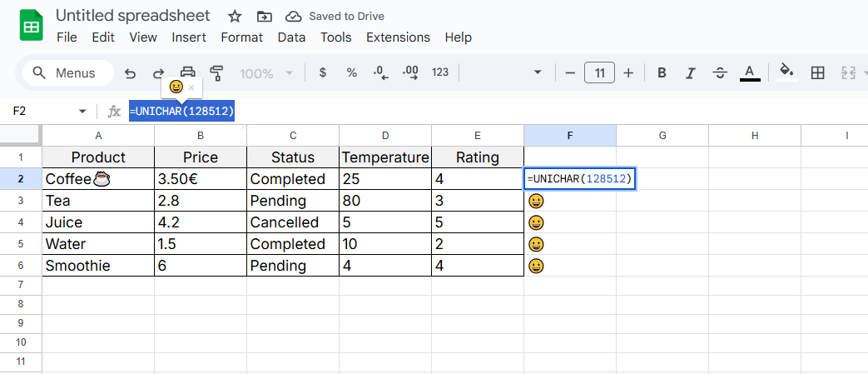Click the Menus search button
Viewport: 868px width, 374px height.
pyautogui.click(x=67, y=73)
